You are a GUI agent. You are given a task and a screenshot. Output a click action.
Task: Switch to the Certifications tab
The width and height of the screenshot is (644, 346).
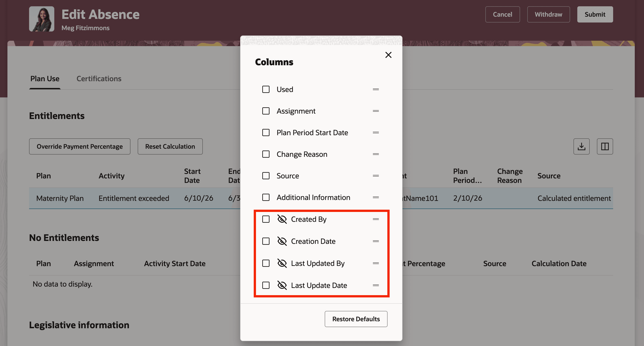(x=99, y=78)
